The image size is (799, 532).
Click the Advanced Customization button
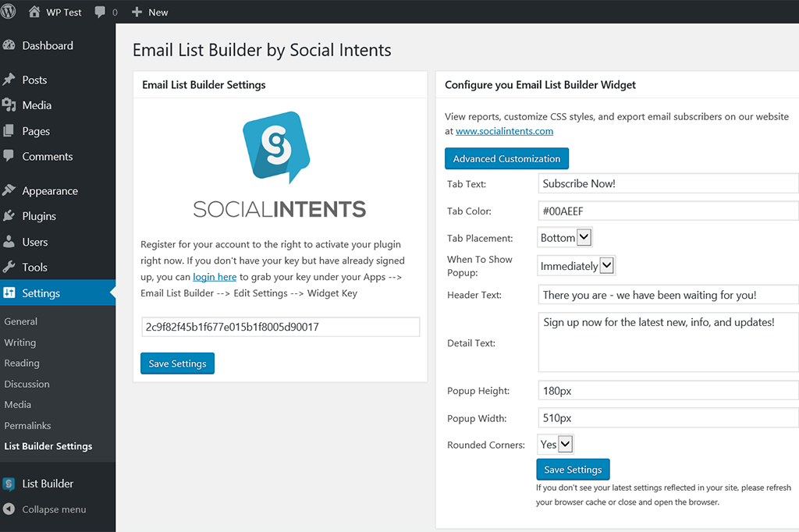pos(506,159)
